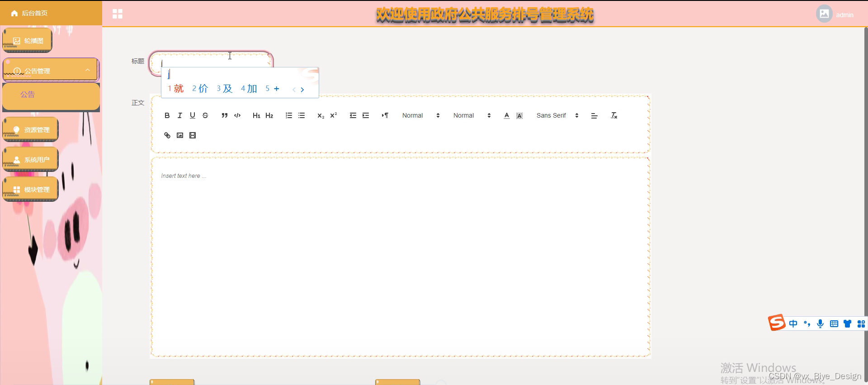The image size is (868, 385).
Task: Select IME candidate 就
Action: (176, 89)
